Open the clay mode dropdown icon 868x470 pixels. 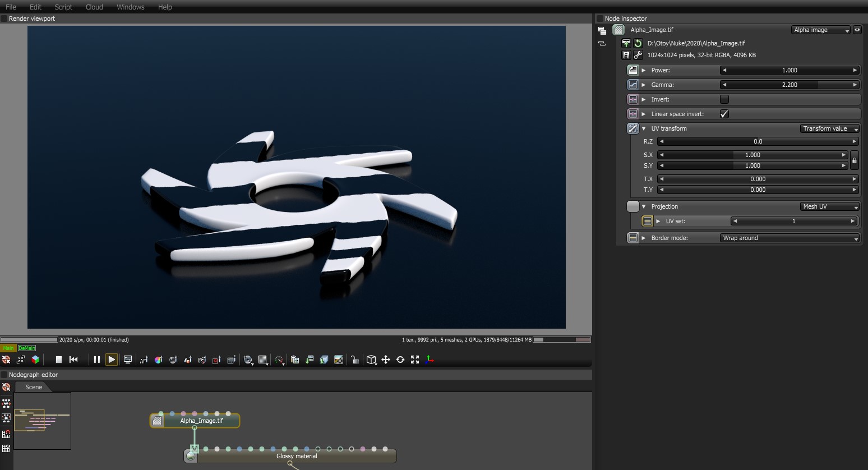pyautogui.click(x=248, y=360)
